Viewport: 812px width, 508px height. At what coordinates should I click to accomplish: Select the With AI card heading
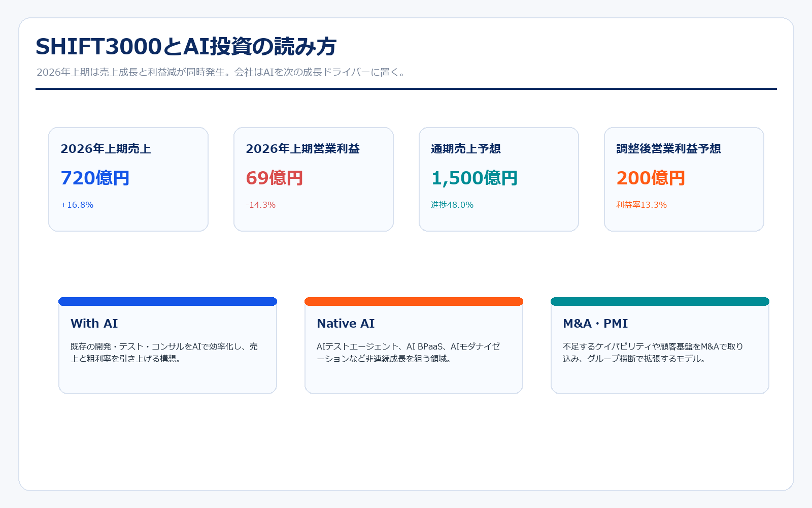tap(94, 324)
